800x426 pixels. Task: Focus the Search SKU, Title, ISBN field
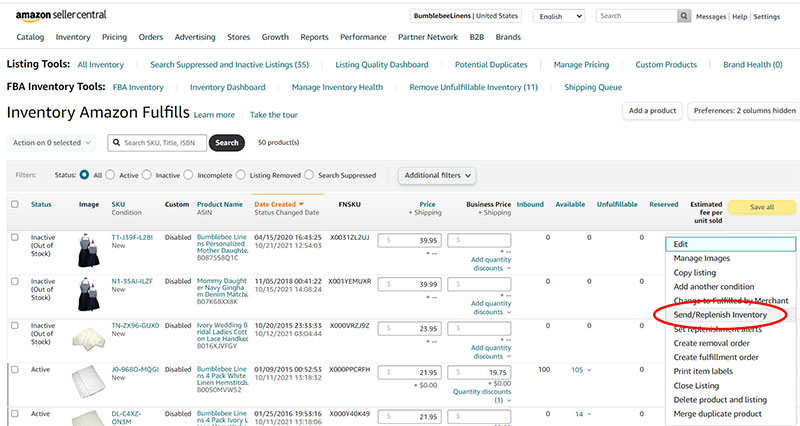[x=157, y=143]
